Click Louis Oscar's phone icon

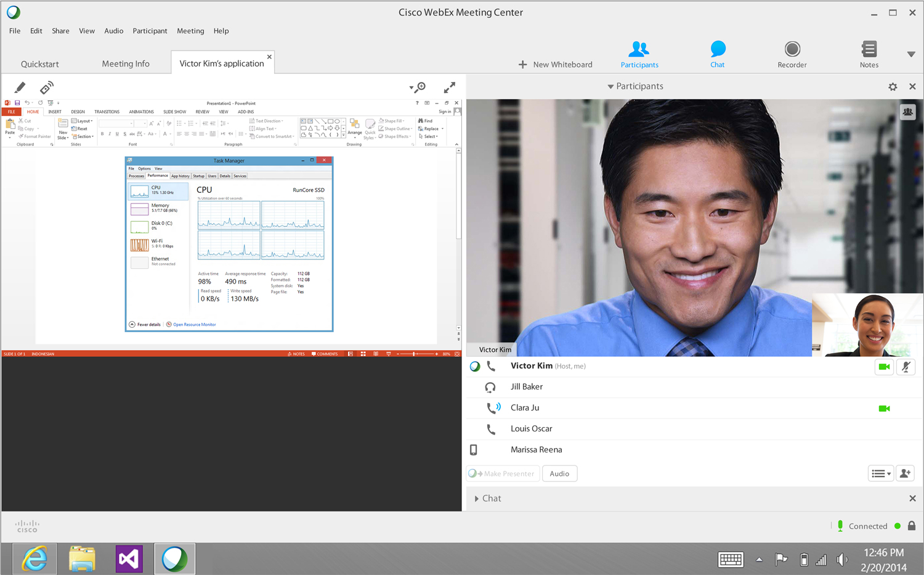coord(491,429)
